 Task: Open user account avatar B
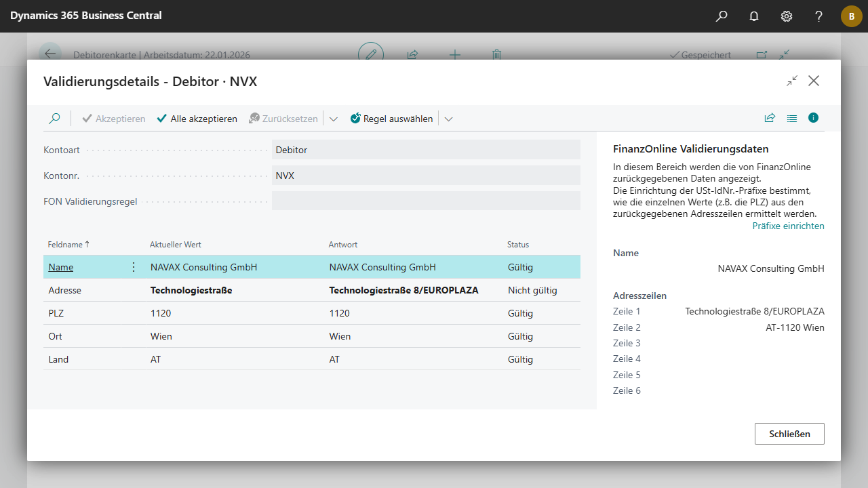852,16
